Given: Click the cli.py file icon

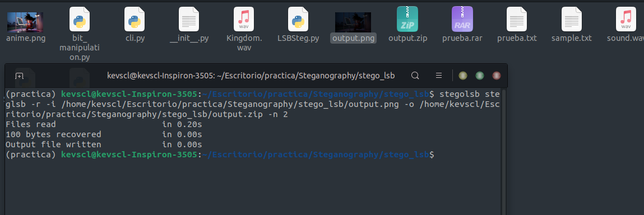Looking at the screenshot, I should click(135, 19).
